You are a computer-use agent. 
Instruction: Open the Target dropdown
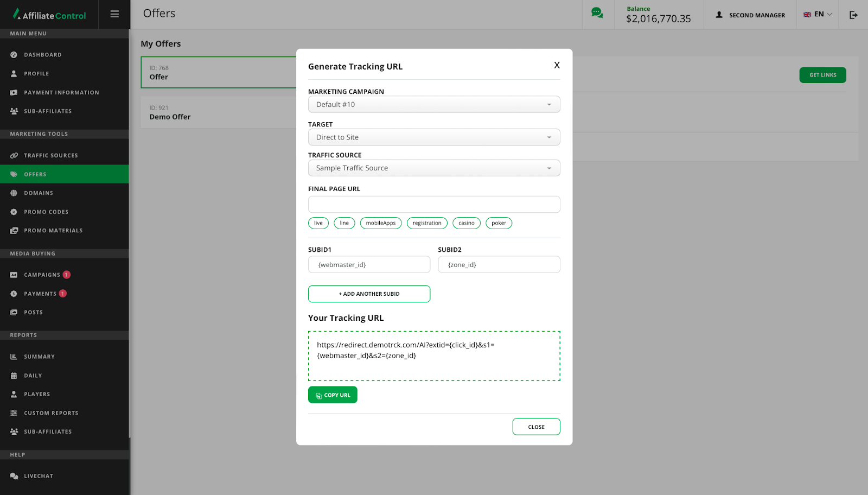click(434, 137)
